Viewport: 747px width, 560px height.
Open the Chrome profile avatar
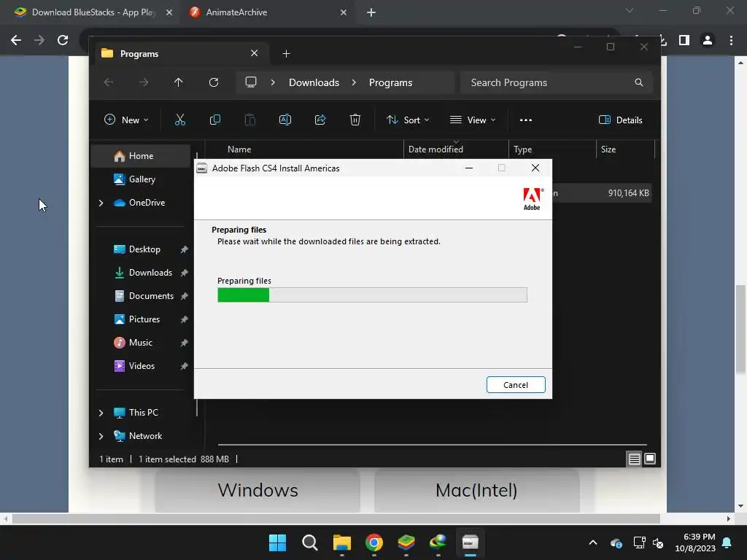708,41
